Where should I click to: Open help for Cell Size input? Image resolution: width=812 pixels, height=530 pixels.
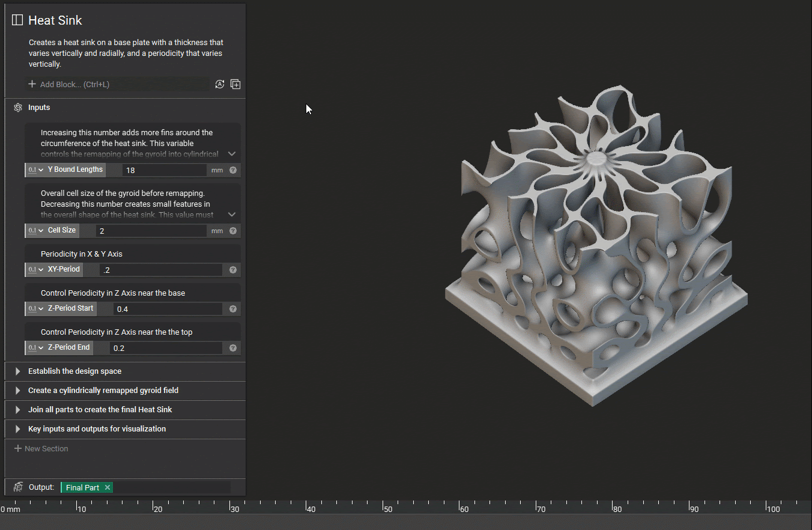click(233, 231)
